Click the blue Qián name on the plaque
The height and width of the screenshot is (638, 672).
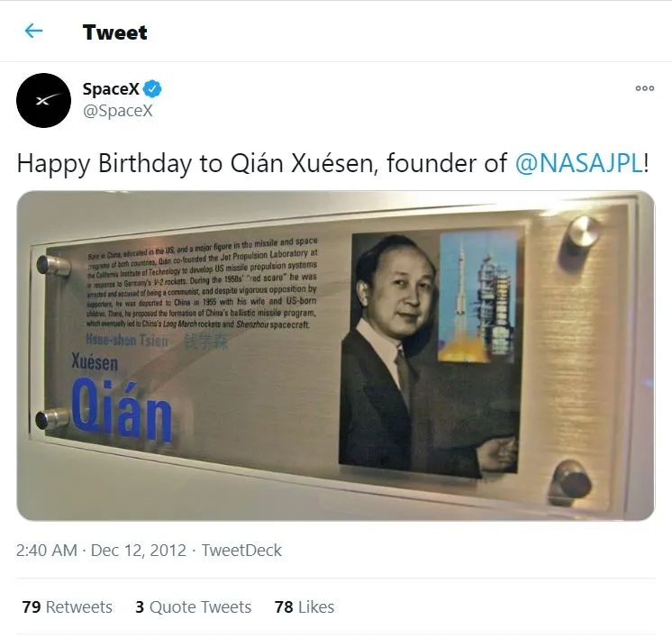[x=121, y=412]
